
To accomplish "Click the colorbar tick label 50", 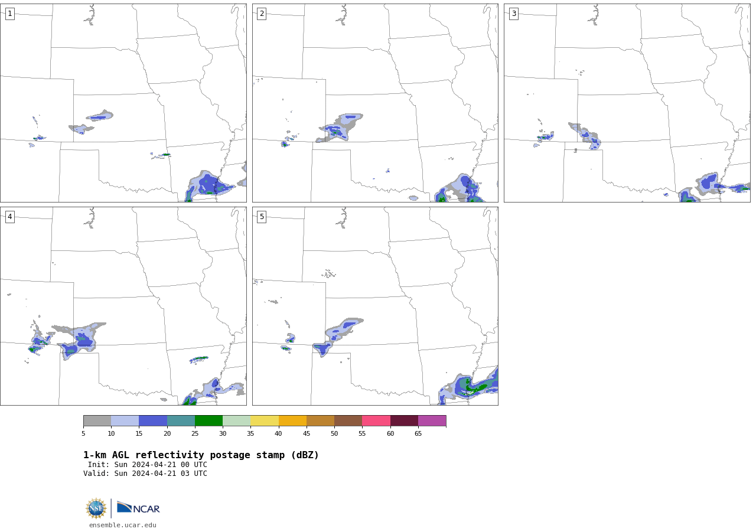I will [334, 433].
